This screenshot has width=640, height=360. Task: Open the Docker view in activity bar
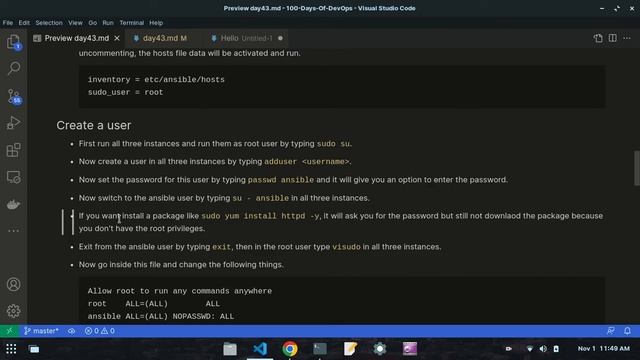tap(13, 204)
